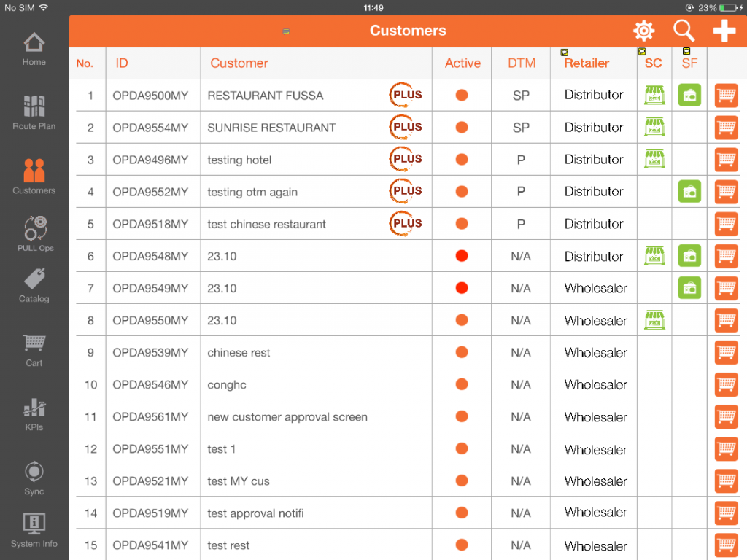Open SC store icon for RESTAURANT FUSSA
This screenshot has height=560, width=747.
tap(654, 96)
